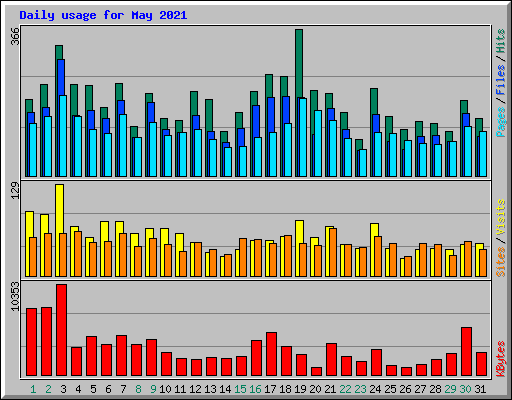The height and width of the screenshot is (400, 512).
Task: Click day label 31 on the x-axis
Action: point(480,389)
